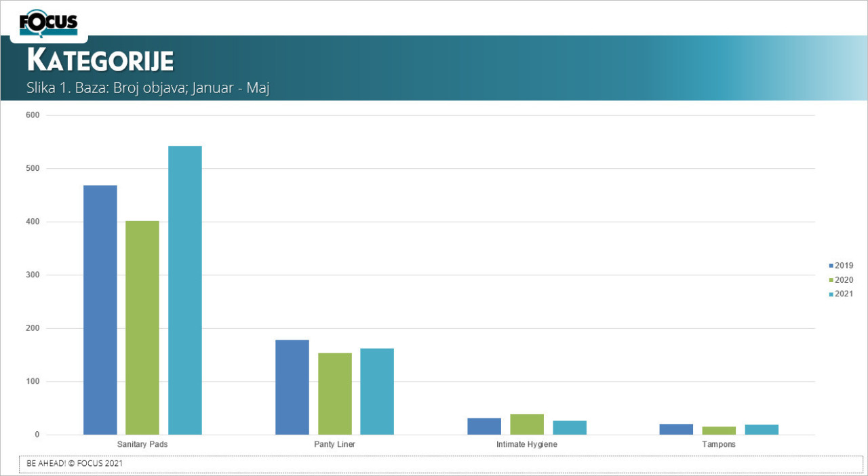Select the 2020 Sanitary Pads green bar
This screenshot has width=868, height=476.
[142, 328]
